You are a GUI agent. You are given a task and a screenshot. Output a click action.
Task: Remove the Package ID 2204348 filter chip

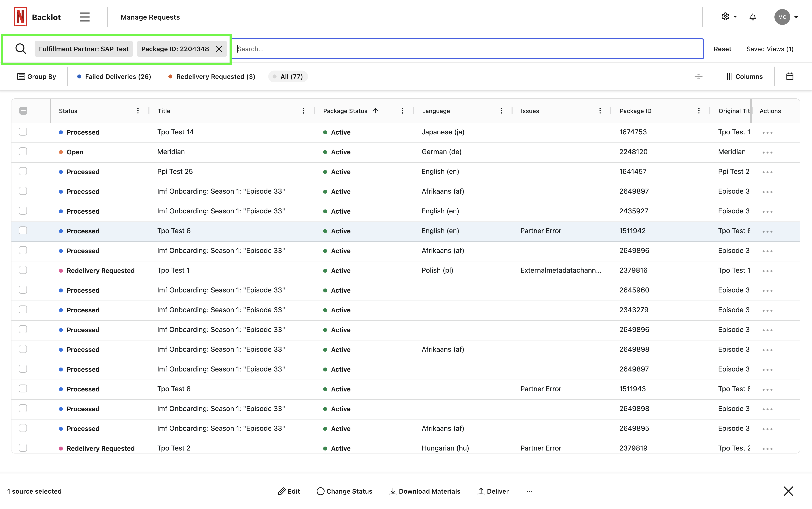tap(219, 49)
